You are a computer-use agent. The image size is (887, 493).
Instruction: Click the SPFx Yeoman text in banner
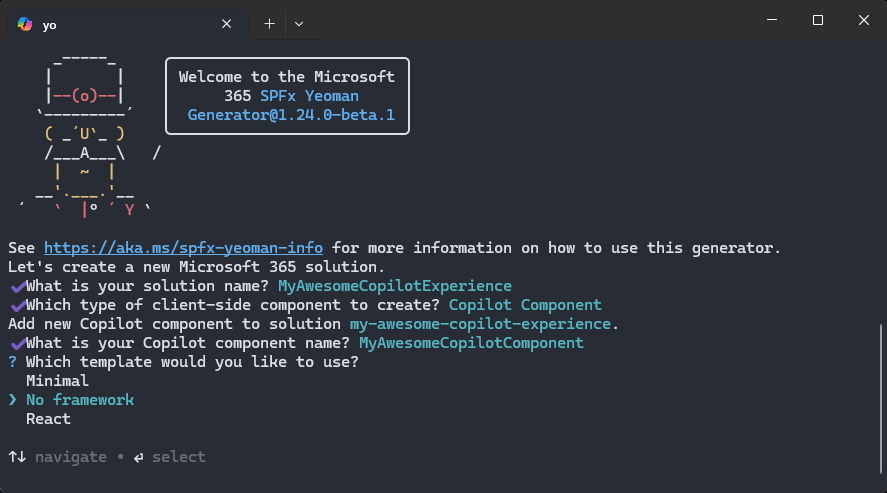pyautogui.click(x=309, y=96)
